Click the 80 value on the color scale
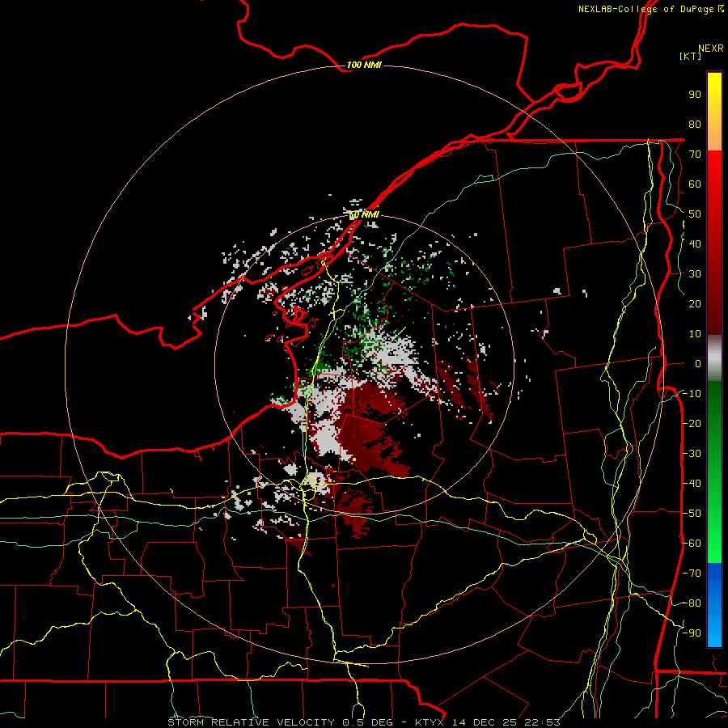The image size is (728, 728). (695, 125)
